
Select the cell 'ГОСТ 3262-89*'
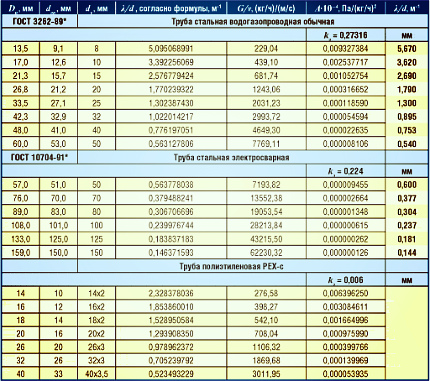tap(39, 22)
